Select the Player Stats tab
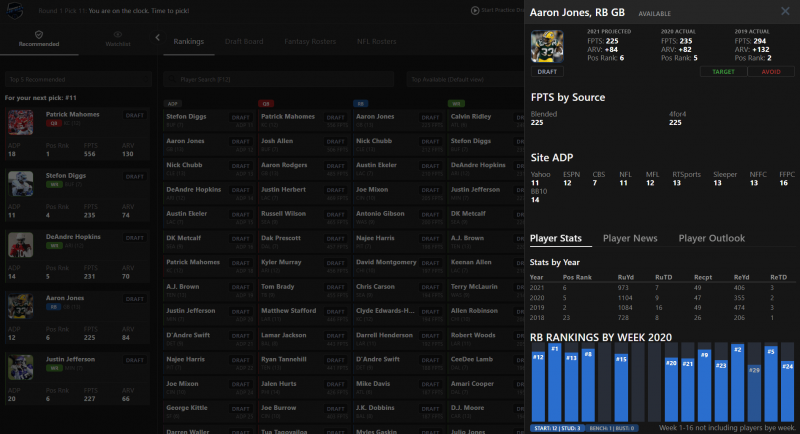This screenshot has width=800, height=434. pyautogui.click(x=556, y=238)
